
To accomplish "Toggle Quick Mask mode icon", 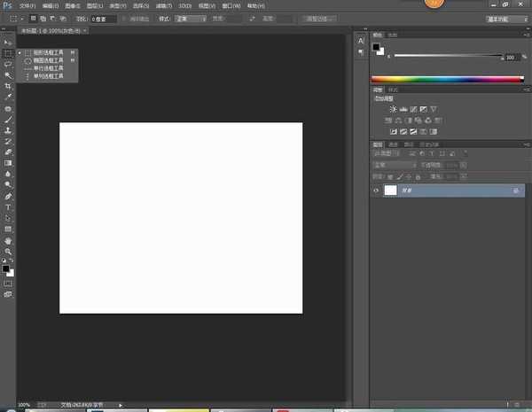I will [8, 283].
